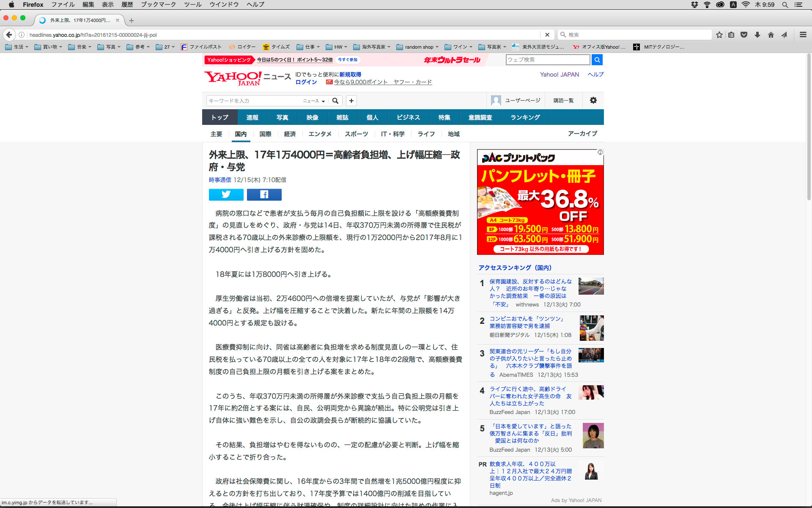The width and height of the screenshot is (812, 508).
Task: Click the ログイン link
Action: [x=306, y=82]
